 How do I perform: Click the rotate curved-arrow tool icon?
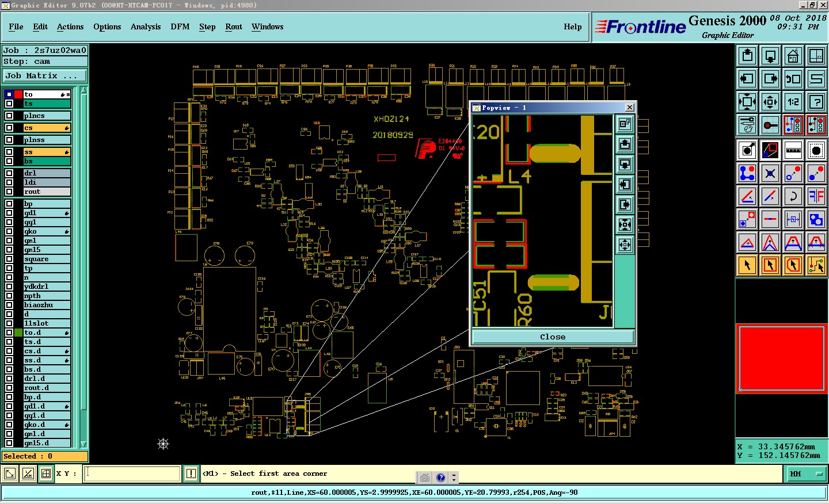pyautogui.click(x=793, y=196)
